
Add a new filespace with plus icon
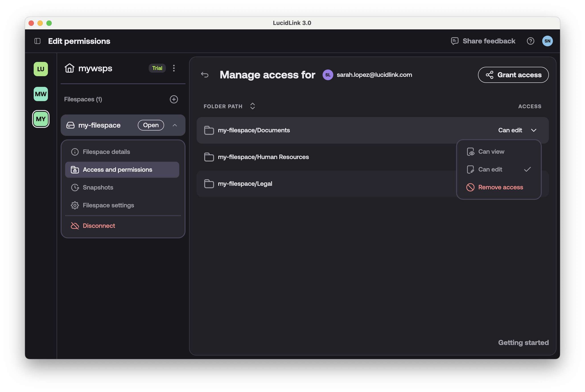174,99
